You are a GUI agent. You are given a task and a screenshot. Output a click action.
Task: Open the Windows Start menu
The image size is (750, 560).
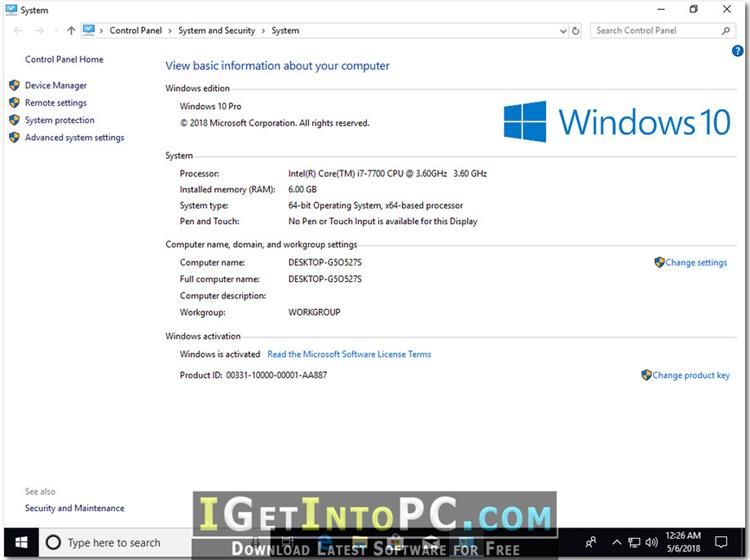coord(21,542)
